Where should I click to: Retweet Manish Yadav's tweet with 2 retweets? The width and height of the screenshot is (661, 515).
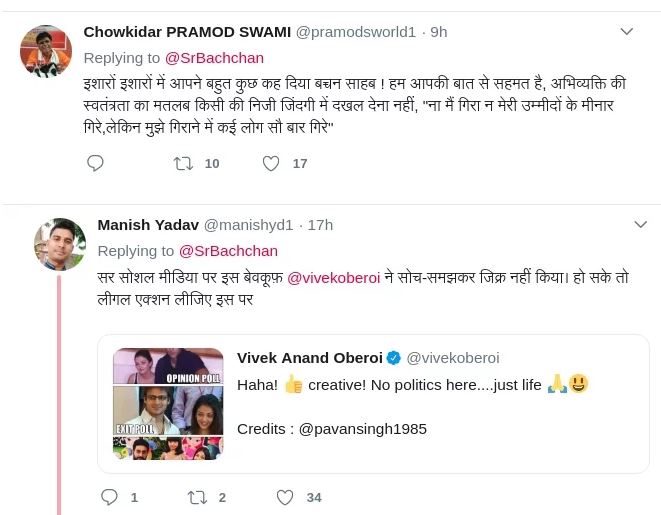(x=197, y=497)
